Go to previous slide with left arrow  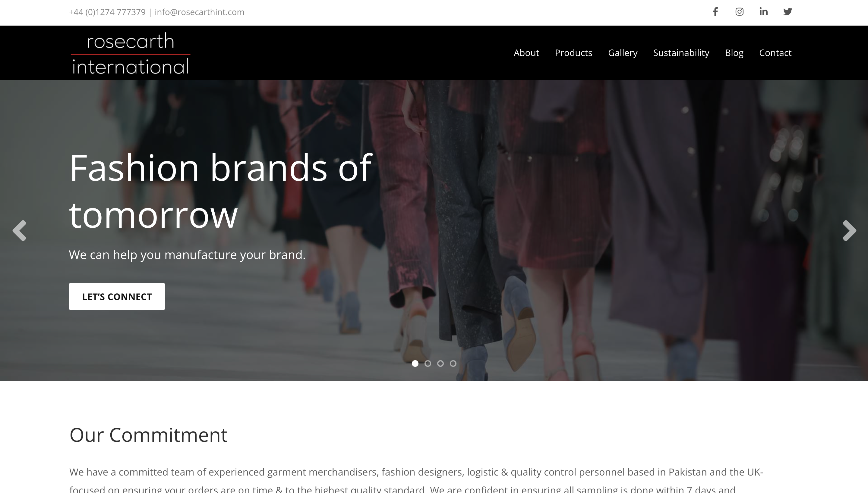(19, 231)
